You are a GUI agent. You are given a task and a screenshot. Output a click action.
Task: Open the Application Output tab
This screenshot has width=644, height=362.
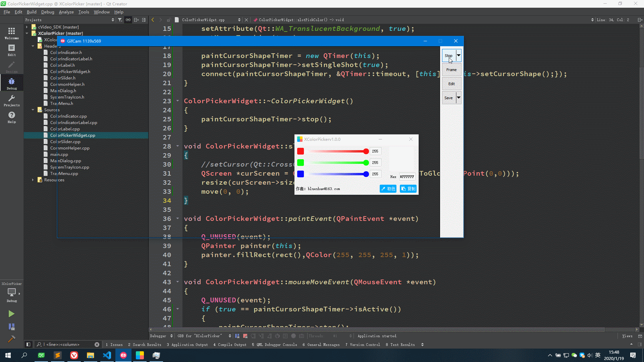coord(187,345)
